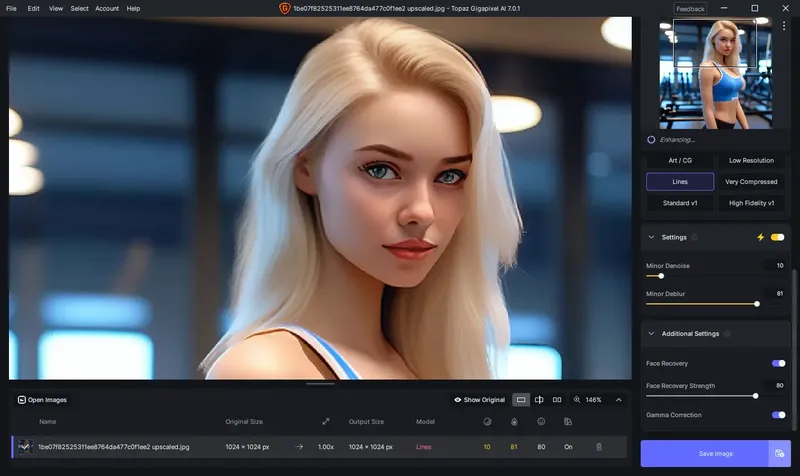The width and height of the screenshot is (800, 476).
Task: Click the face recovery column icon
Action: click(x=541, y=421)
